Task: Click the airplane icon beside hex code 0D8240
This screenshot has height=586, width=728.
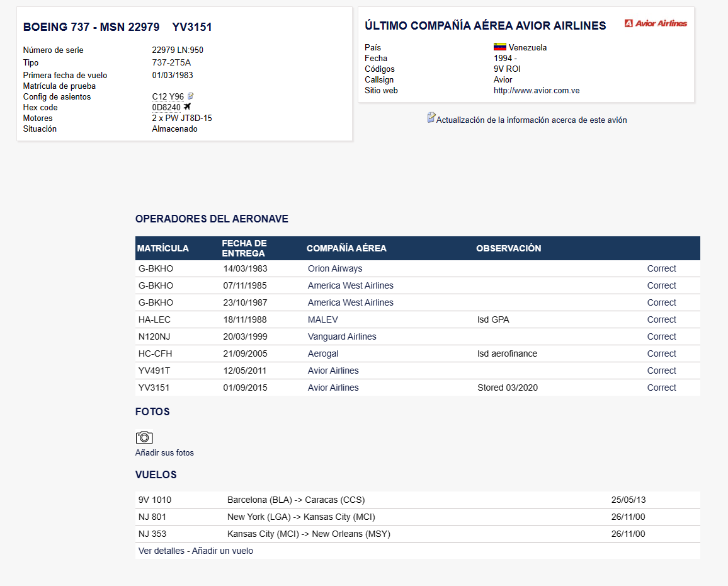Action: click(x=187, y=107)
